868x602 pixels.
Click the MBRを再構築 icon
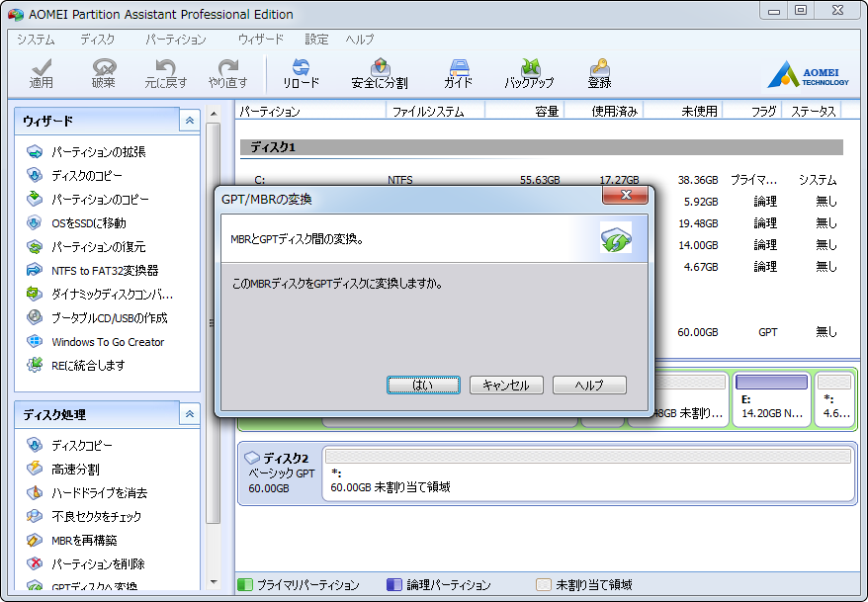[x=35, y=540]
